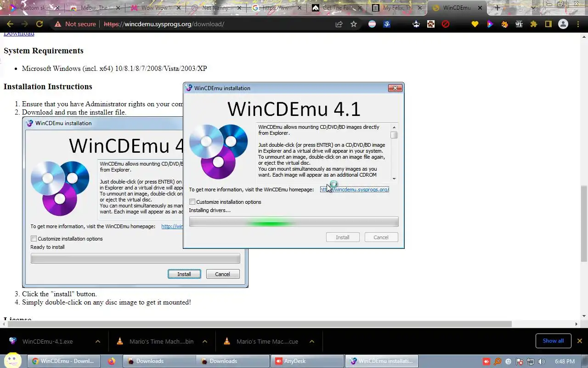This screenshot has height=368, width=588.
Task: Open the tab search dropdown arrow
Action: pyautogui.click(x=533, y=8)
